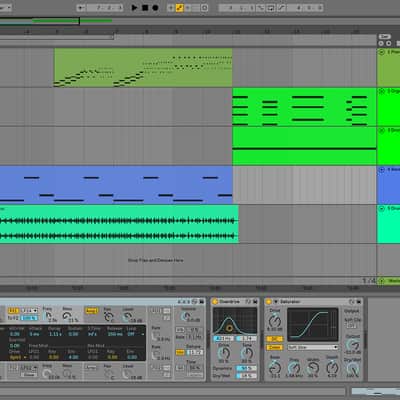Toggle the Punch-Out switch
The image size is (400, 400).
(281, 7)
